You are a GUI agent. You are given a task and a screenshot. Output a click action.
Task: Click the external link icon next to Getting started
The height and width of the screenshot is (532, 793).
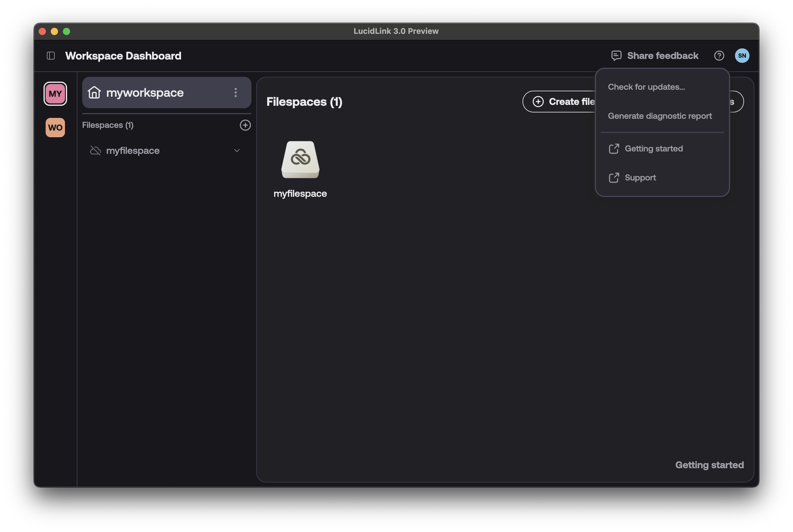click(x=613, y=149)
